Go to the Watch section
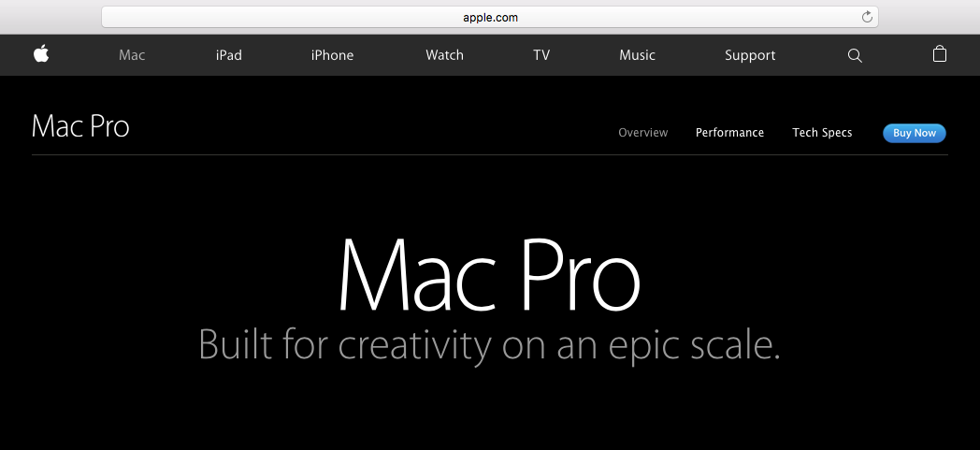The height and width of the screenshot is (450, 980). click(444, 55)
